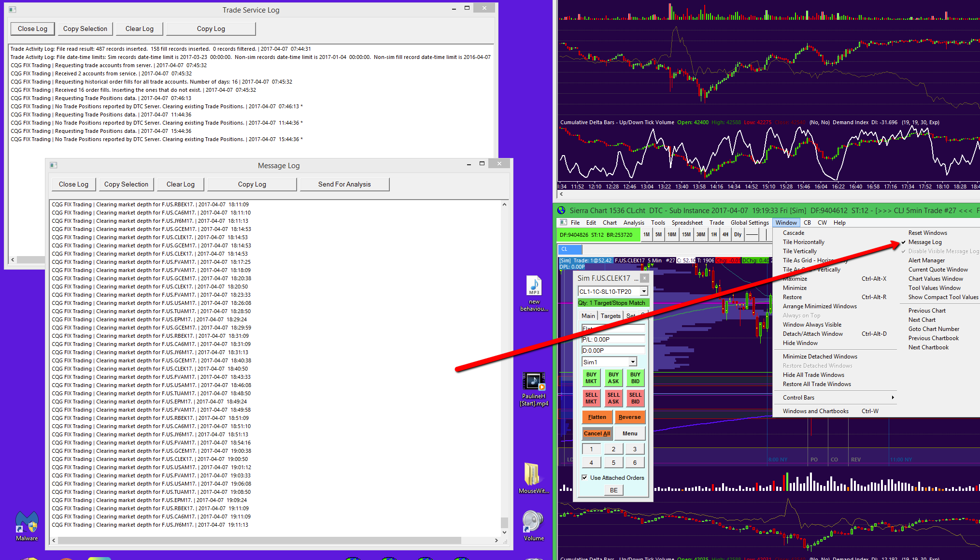Click the Sierra Chart globe icon
The width and height of the screenshot is (980, 560).
[561, 211]
